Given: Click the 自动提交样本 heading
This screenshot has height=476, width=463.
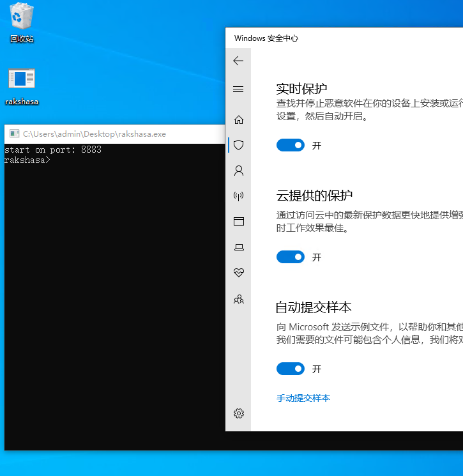Looking at the screenshot, I should pyautogui.click(x=314, y=307).
